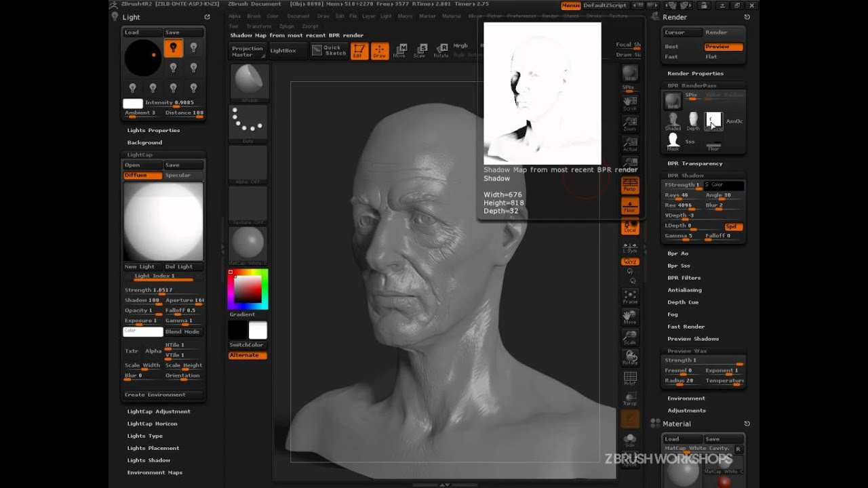
Task: Click the Projection Master button
Action: coord(248,50)
